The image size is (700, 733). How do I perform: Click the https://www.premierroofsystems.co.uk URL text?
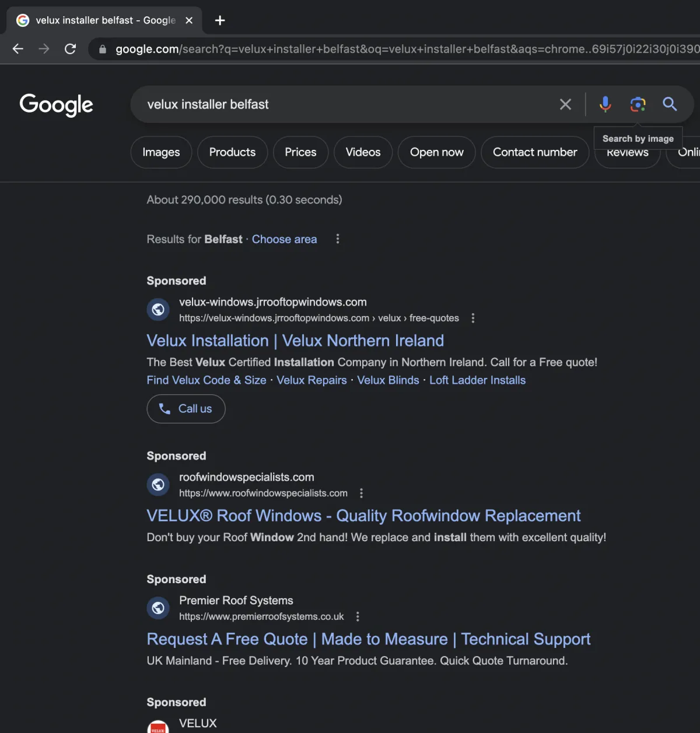[x=261, y=617]
